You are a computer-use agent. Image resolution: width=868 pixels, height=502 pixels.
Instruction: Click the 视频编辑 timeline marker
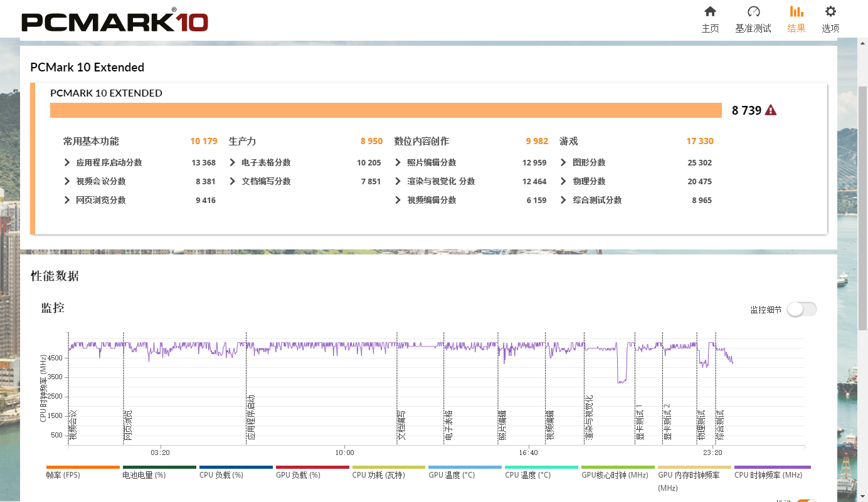click(x=550, y=425)
